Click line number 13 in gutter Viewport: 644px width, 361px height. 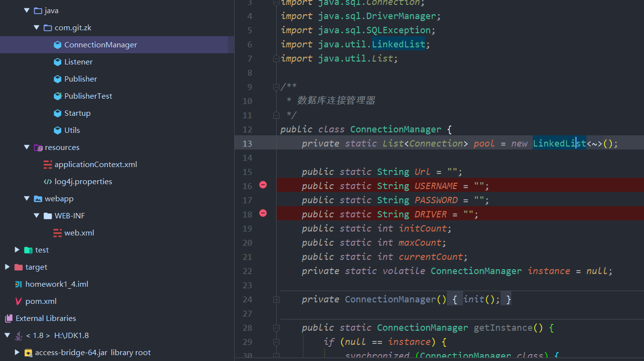[247, 143]
